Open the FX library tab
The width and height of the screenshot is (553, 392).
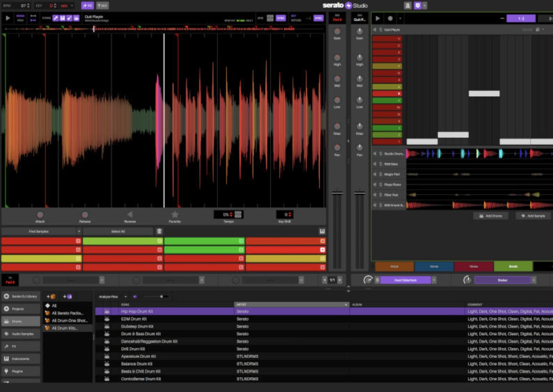(21, 346)
